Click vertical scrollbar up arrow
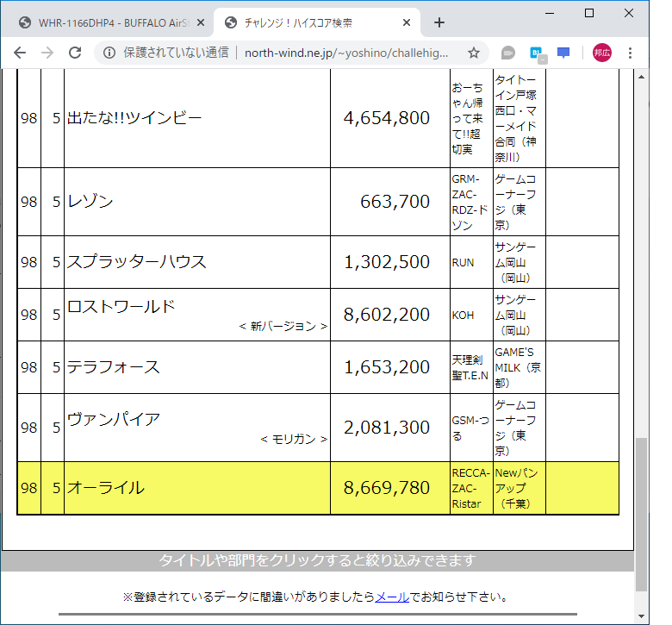This screenshot has height=625, width=672. (641, 78)
